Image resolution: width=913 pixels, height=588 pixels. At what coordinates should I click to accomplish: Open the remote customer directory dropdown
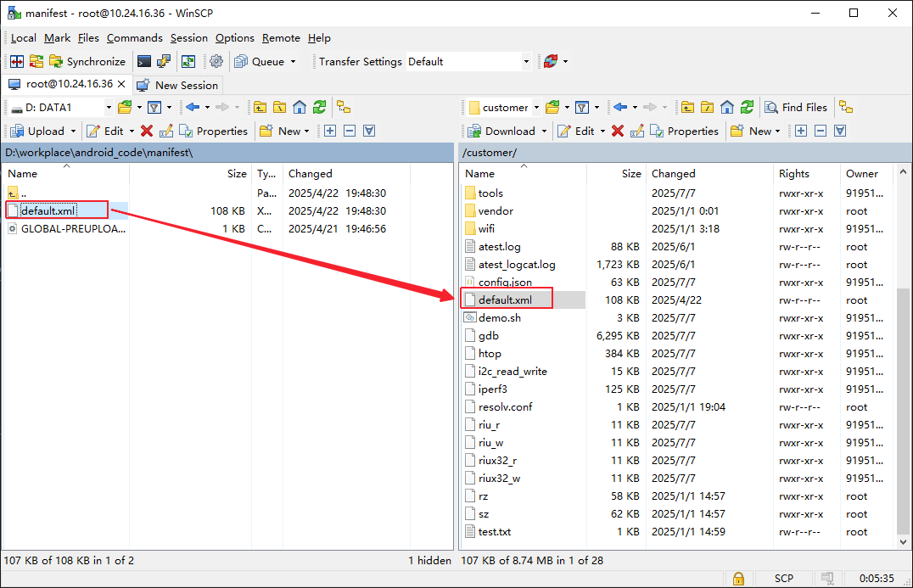tap(536, 107)
